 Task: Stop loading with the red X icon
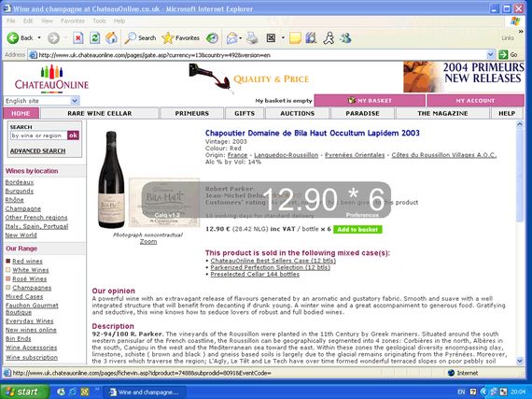click(x=78, y=38)
